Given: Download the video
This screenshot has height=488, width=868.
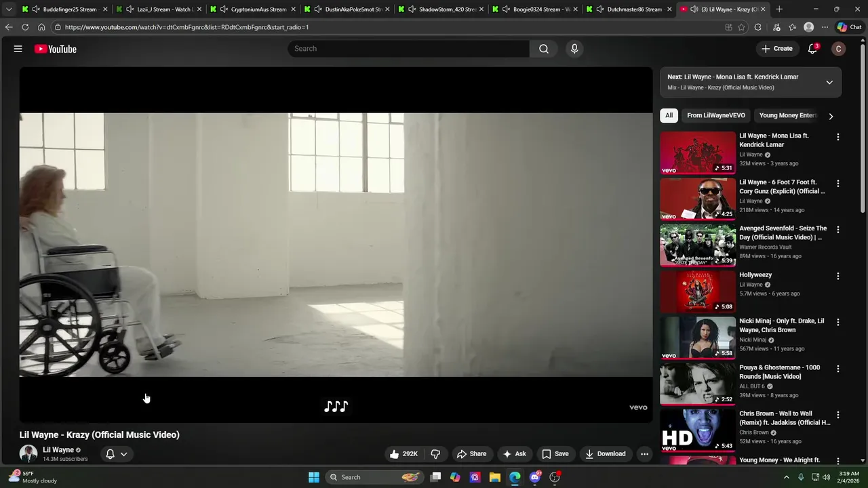Looking at the screenshot, I should click(605, 454).
